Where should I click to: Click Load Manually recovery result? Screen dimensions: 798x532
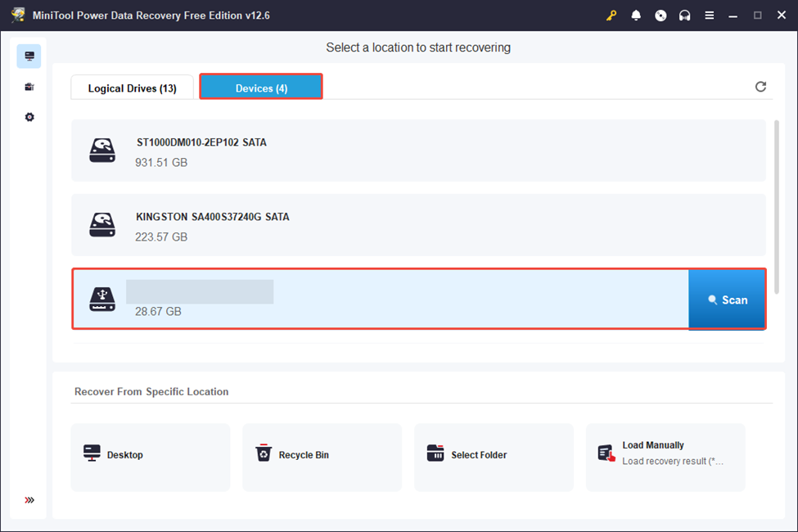tap(665, 458)
